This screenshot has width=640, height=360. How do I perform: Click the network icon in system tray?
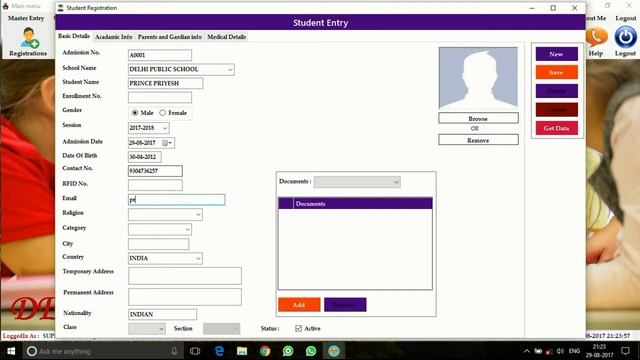tap(549, 351)
